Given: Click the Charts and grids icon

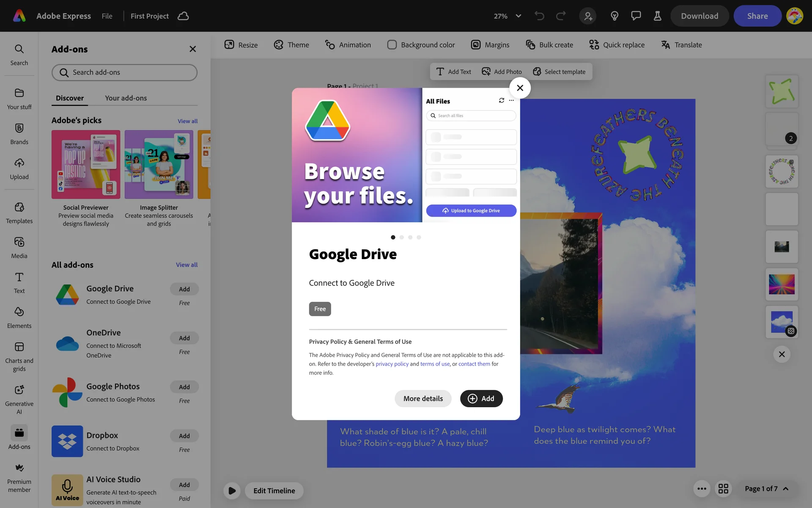Looking at the screenshot, I should coord(19,347).
